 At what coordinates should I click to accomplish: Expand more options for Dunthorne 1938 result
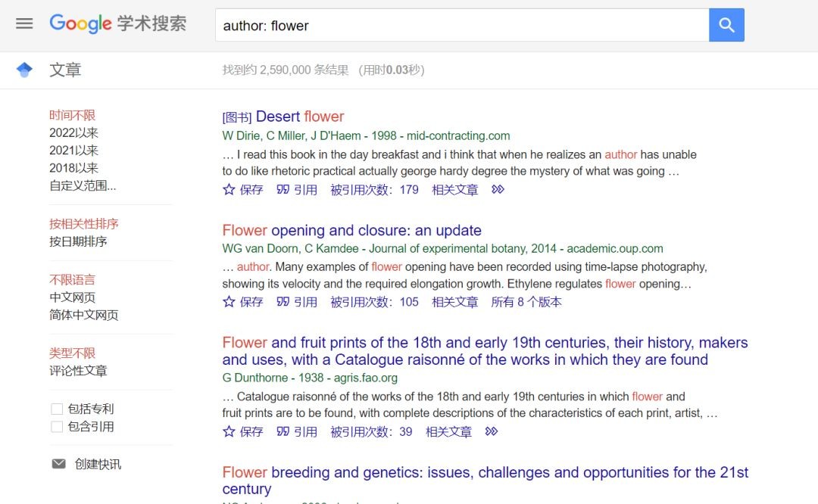pyautogui.click(x=492, y=431)
